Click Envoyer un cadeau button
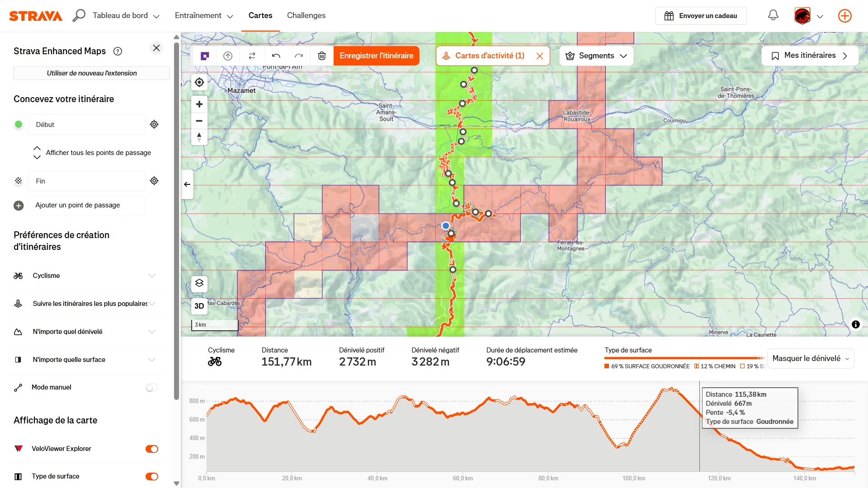The width and height of the screenshot is (868, 488). click(701, 16)
